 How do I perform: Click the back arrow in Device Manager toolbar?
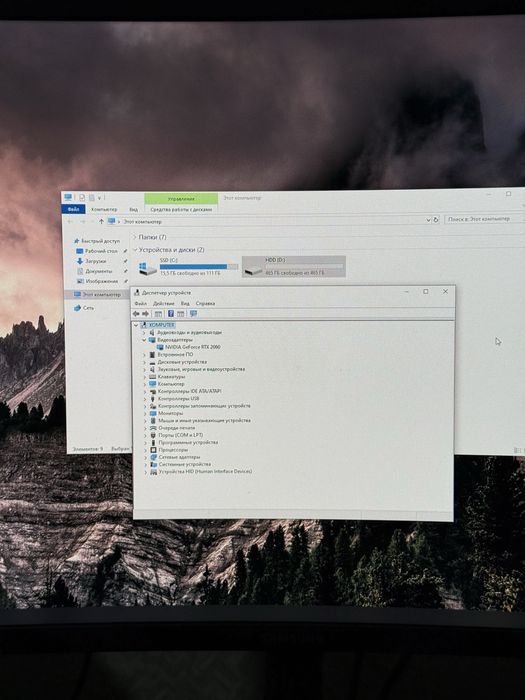click(x=136, y=314)
